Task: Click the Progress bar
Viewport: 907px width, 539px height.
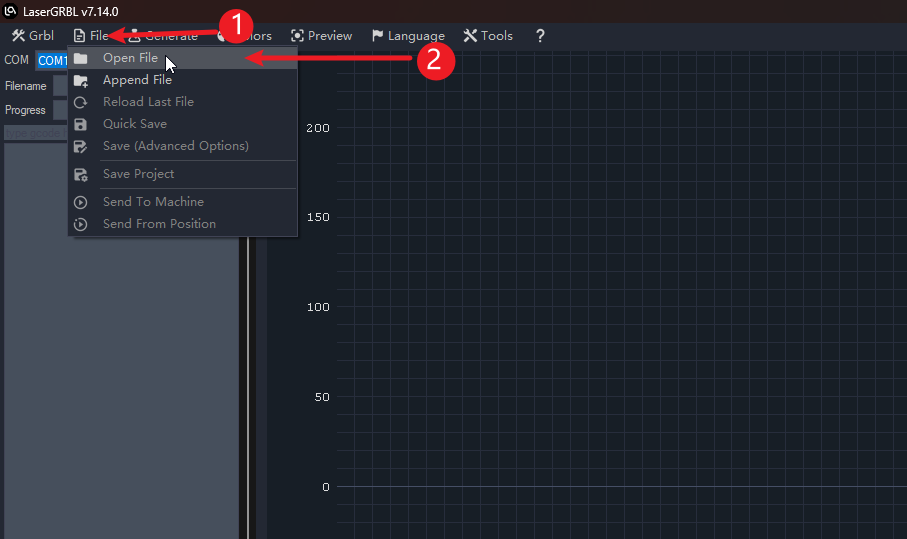Action: (x=59, y=110)
